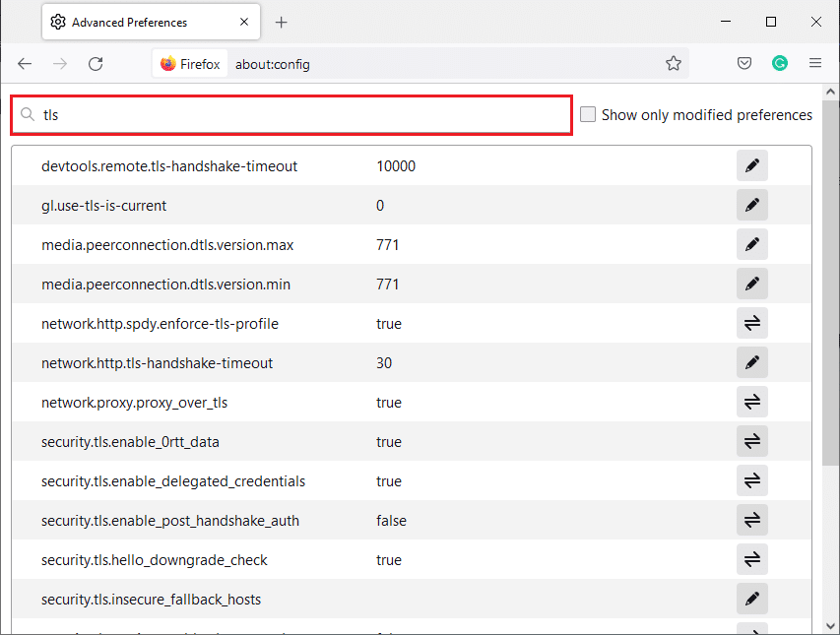Click the vertical scrollbar thumb

coord(830,282)
